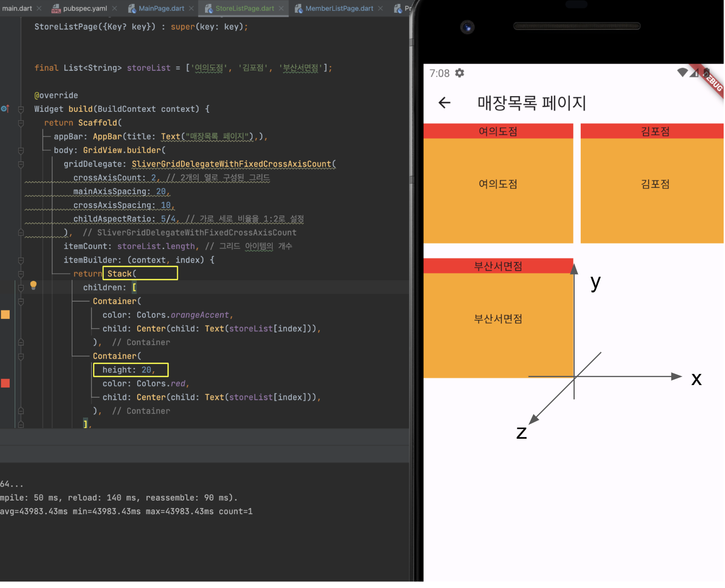Image resolution: width=725 pixels, height=588 pixels.
Task: Click the storeList declaration line
Action: coord(183,68)
